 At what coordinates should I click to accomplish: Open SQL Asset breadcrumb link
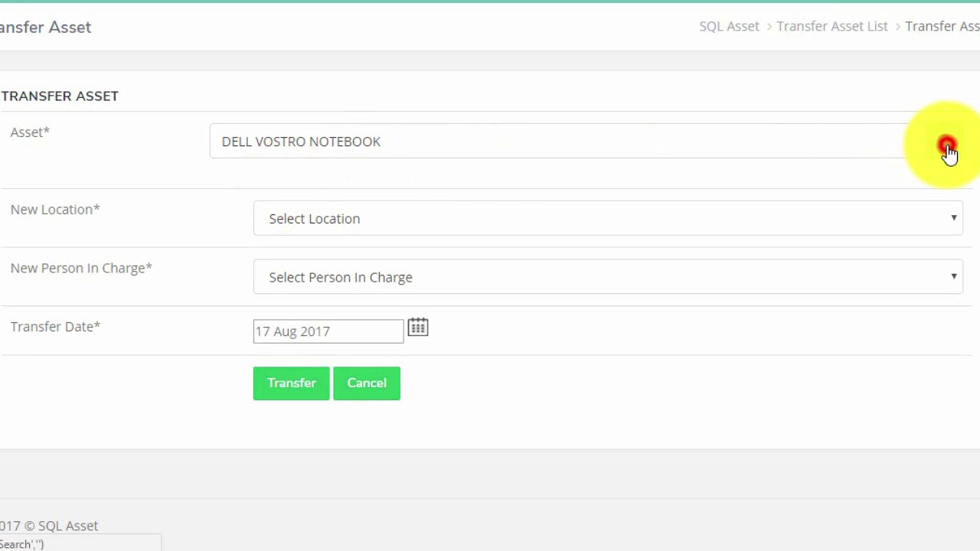point(729,26)
